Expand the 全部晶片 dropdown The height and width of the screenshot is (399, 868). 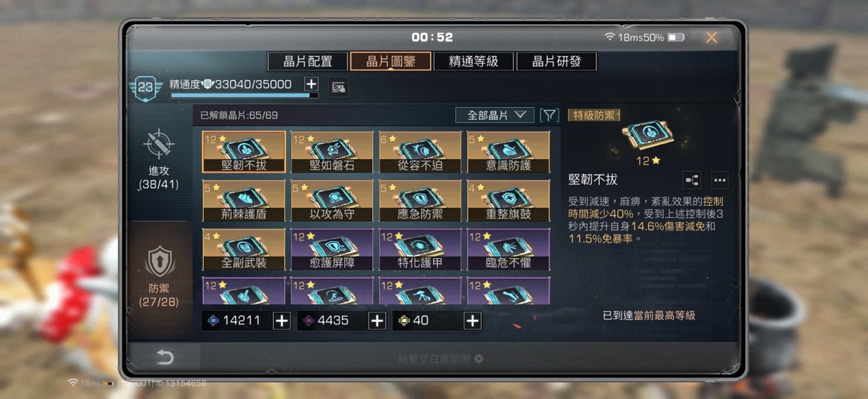pyautogui.click(x=495, y=115)
